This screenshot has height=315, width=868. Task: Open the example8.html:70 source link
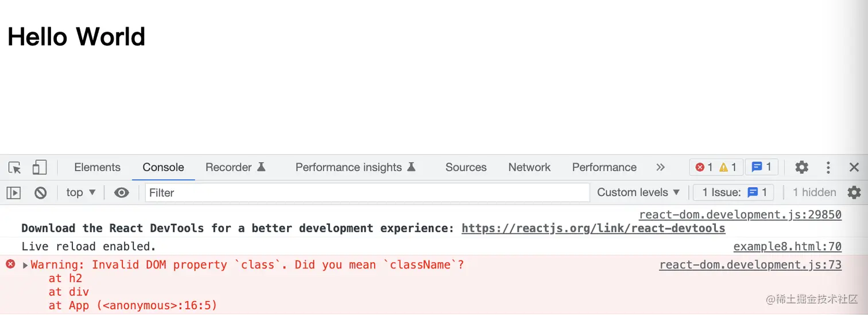787,247
